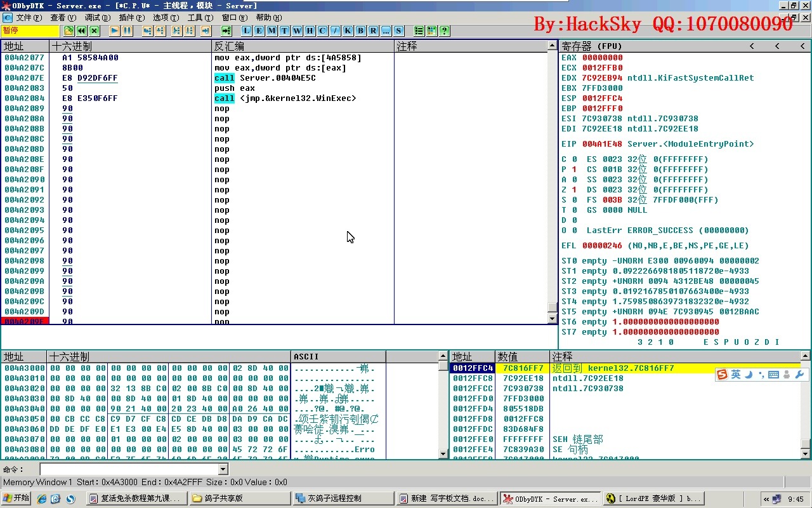The height and width of the screenshot is (508, 812).
Task: Click the 注释 header in disassembly pane
Action: coord(471,46)
